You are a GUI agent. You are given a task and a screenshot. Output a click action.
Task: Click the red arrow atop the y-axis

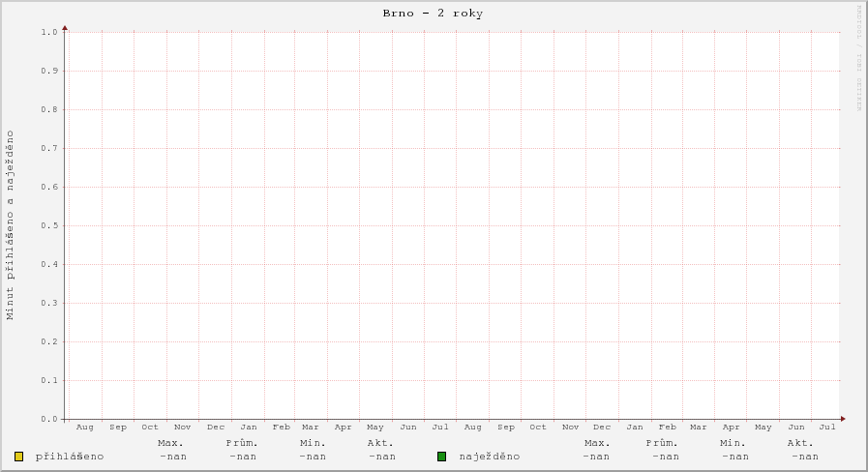coord(65,28)
